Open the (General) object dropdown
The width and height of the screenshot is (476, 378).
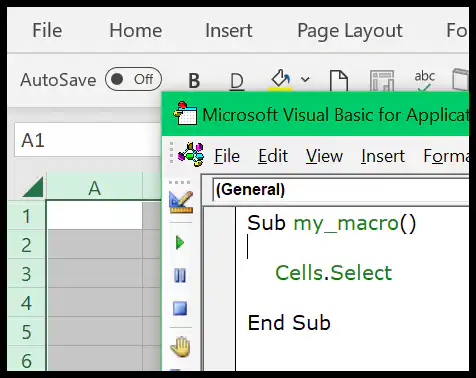click(x=340, y=189)
